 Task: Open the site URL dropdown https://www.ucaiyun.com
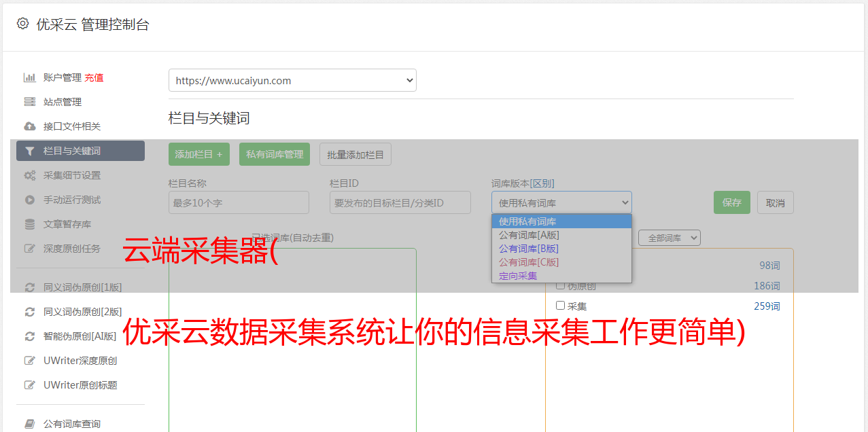292,80
